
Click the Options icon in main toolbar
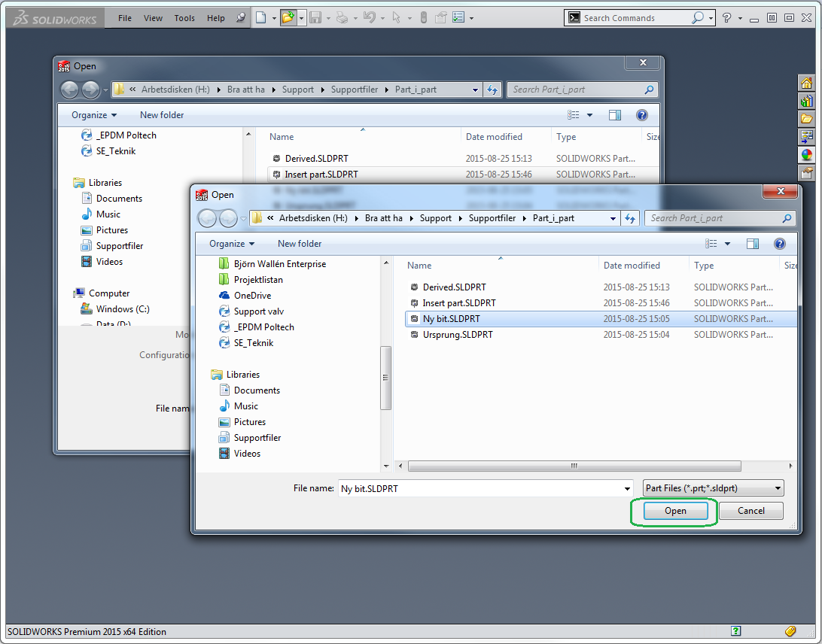(x=458, y=17)
